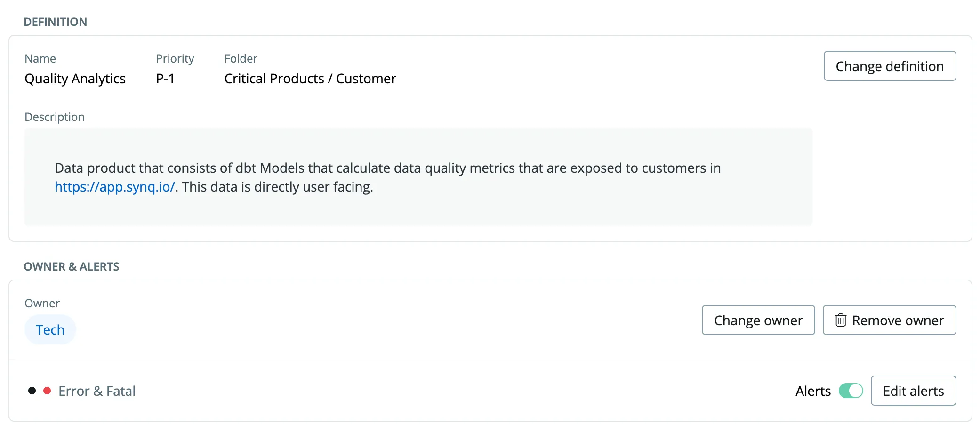Click the Error & Fatal alert label
Image resolution: width=980 pixels, height=432 pixels.
(x=96, y=391)
